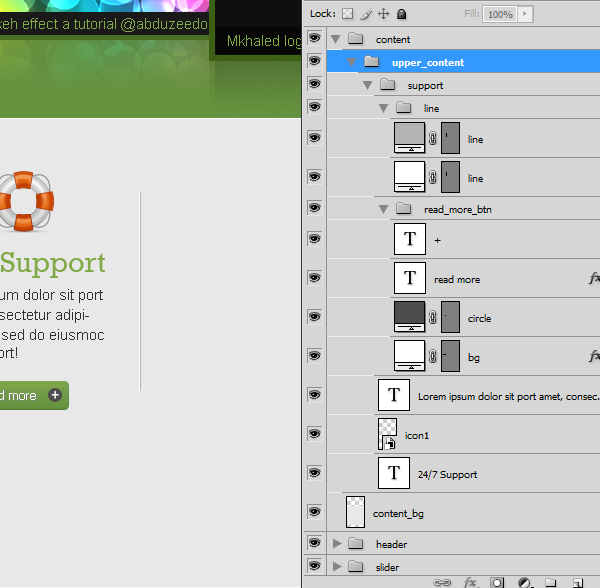Image resolution: width=600 pixels, height=588 pixels.
Task: Hide the content group
Action: [315, 38]
